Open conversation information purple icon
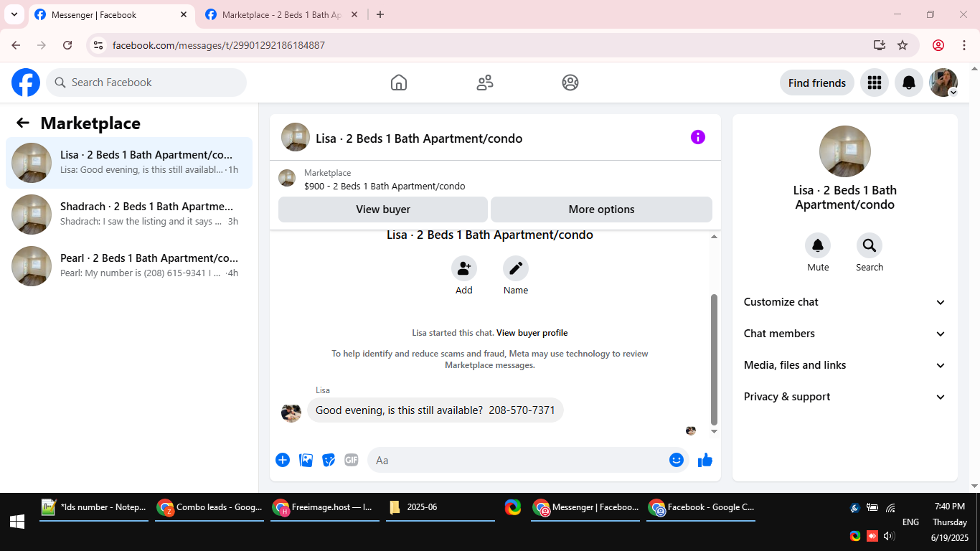The image size is (980, 551). 698,137
